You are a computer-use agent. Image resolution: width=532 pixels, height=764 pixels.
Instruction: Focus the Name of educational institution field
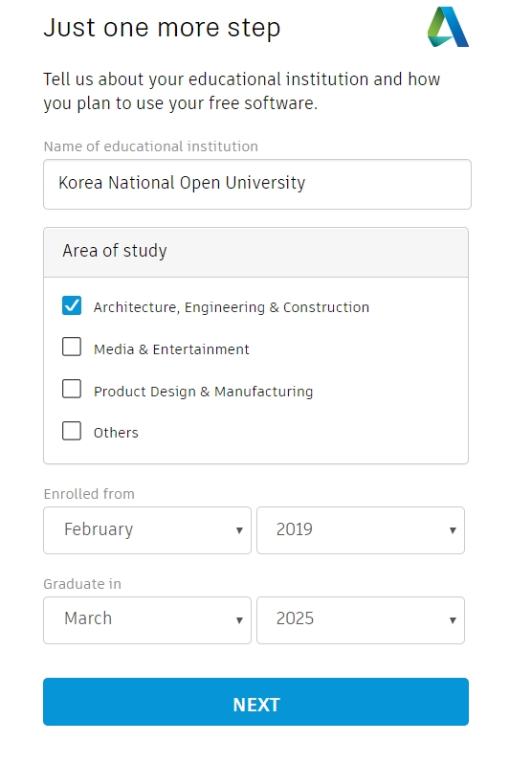point(257,184)
